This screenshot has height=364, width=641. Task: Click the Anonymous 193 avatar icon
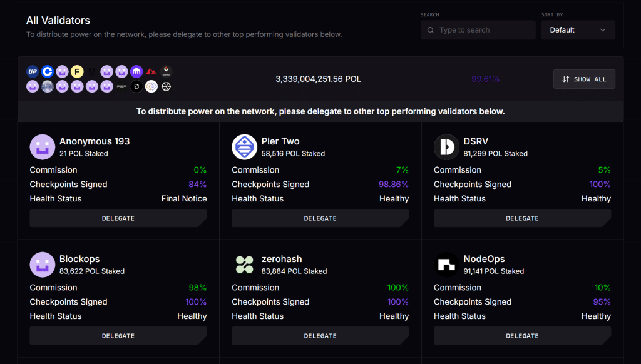pos(43,147)
